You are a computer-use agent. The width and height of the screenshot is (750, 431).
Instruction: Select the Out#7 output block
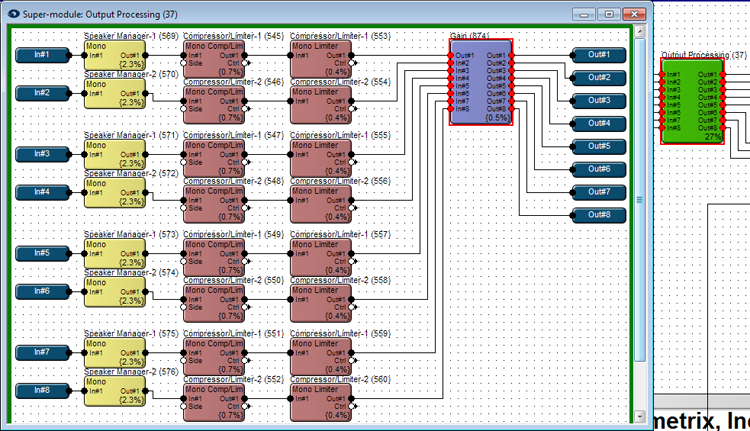point(599,192)
